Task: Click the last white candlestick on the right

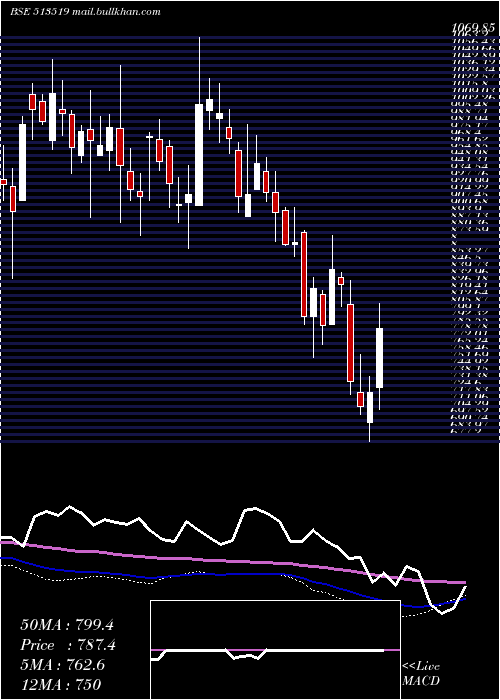Action: click(x=379, y=358)
